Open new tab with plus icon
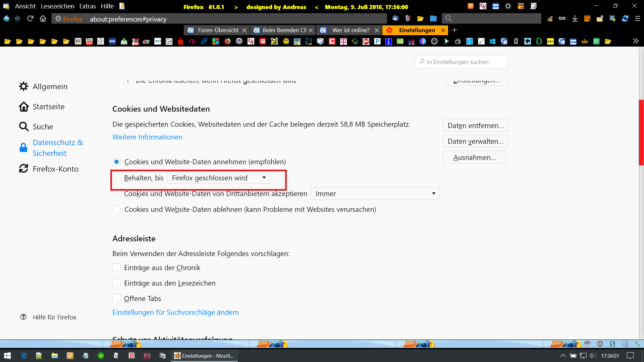 point(454,30)
